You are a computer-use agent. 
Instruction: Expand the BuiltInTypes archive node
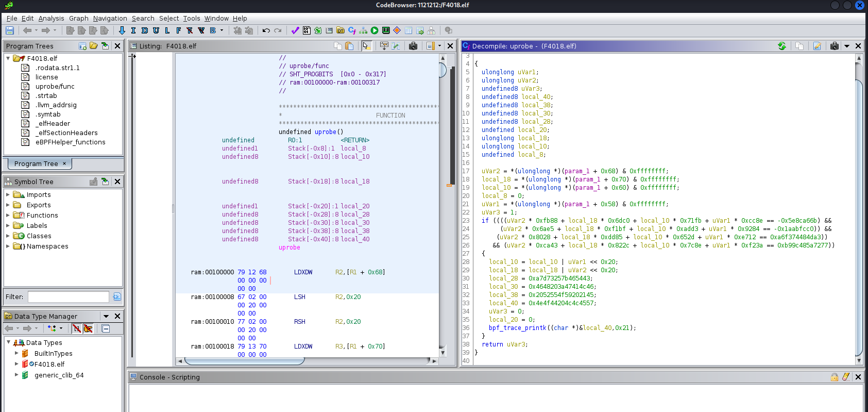(16, 353)
